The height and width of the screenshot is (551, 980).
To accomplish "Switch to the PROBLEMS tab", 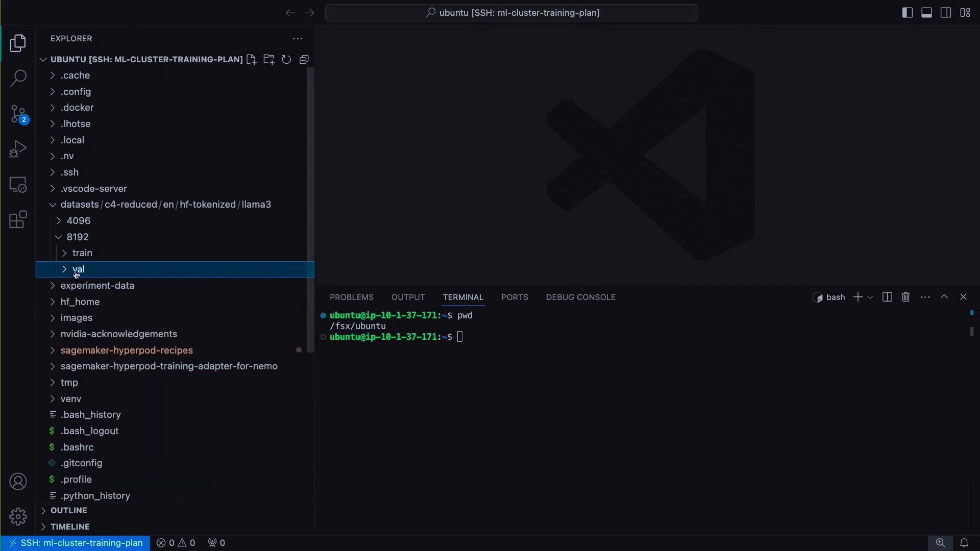I will (x=351, y=297).
